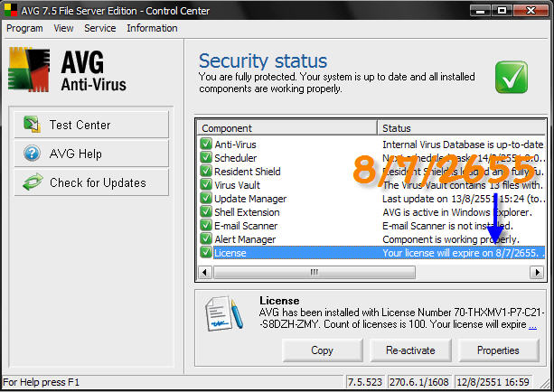Screen dimensions: 554x392
Task: Select the Virus Vault component row
Action: pyautogui.click(x=371, y=185)
